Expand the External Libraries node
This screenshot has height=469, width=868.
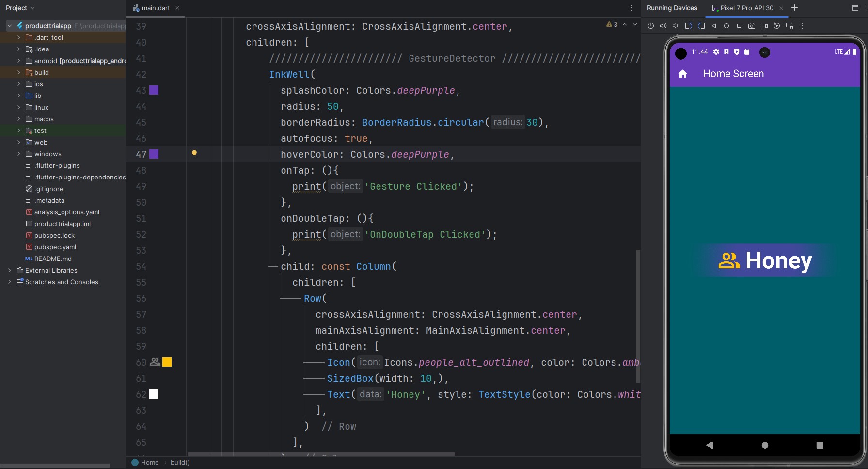(x=10, y=270)
